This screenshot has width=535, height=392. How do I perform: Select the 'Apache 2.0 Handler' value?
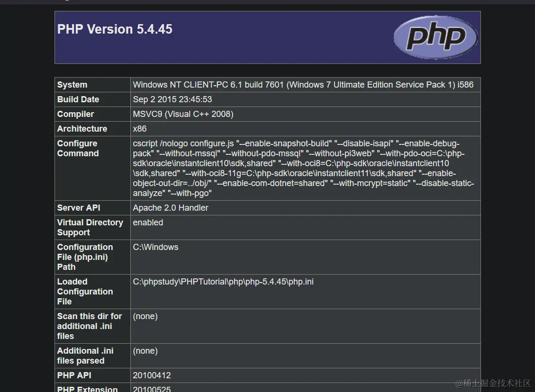[171, 207]
